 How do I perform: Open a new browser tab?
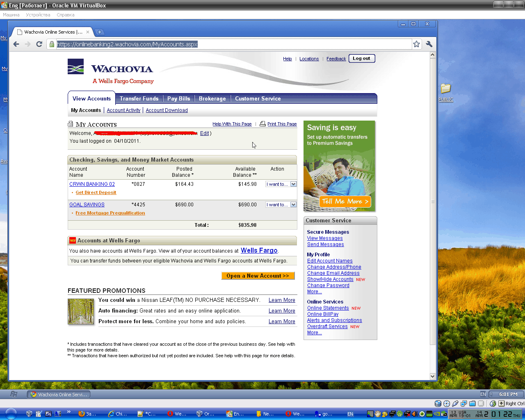[x=99, y=32]
